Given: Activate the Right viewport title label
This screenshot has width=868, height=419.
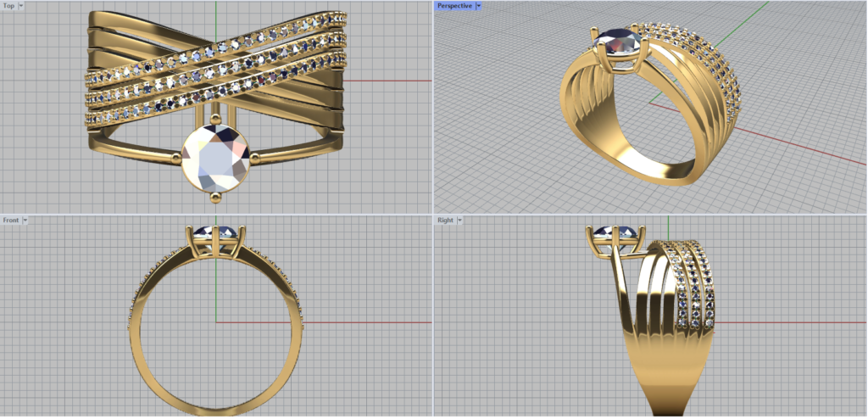Looking at the screenshot, I should pyautogui.click(x=445, y=220).
